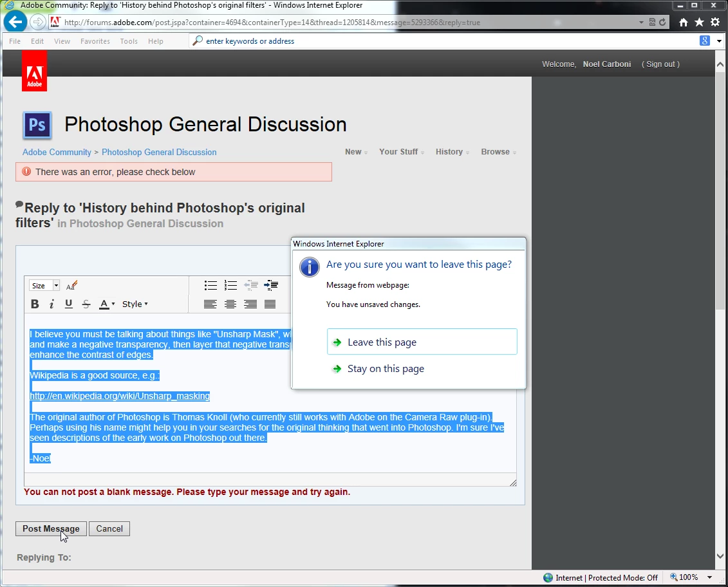Viewport: 728px width, 587px height.
Task: Open the address bar history dropdown
Action: (x=641, y=23)
